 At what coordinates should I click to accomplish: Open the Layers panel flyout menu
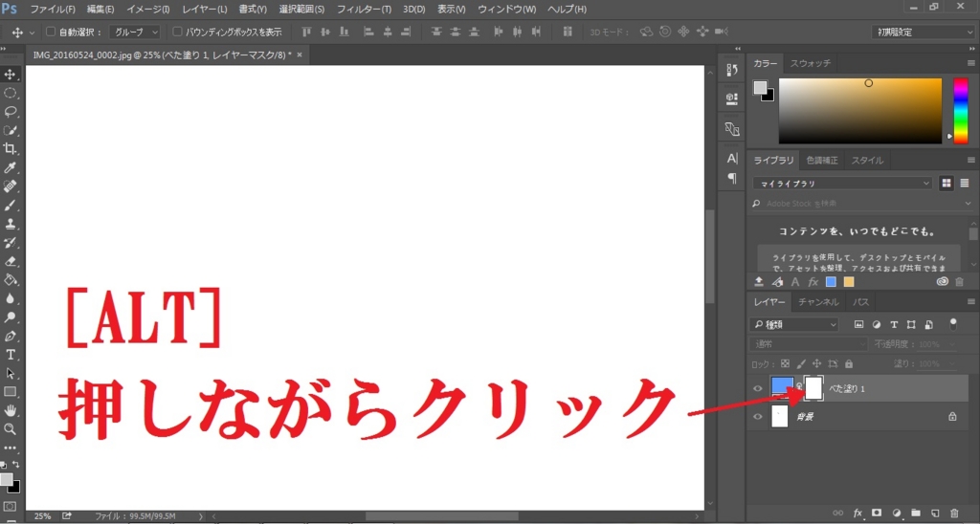(970, 301)
